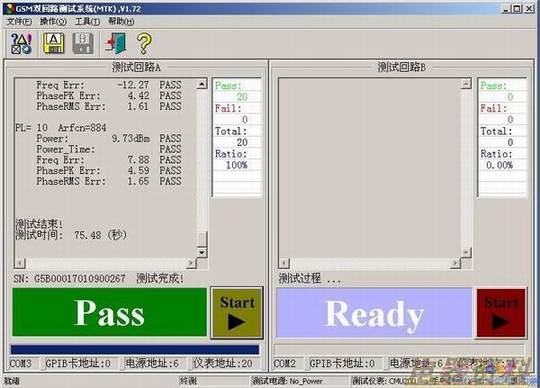The width and height of the screenshot is (540, 388).
Task: Click the exit door icon in toolbar
Action: (x=116, y=43)
